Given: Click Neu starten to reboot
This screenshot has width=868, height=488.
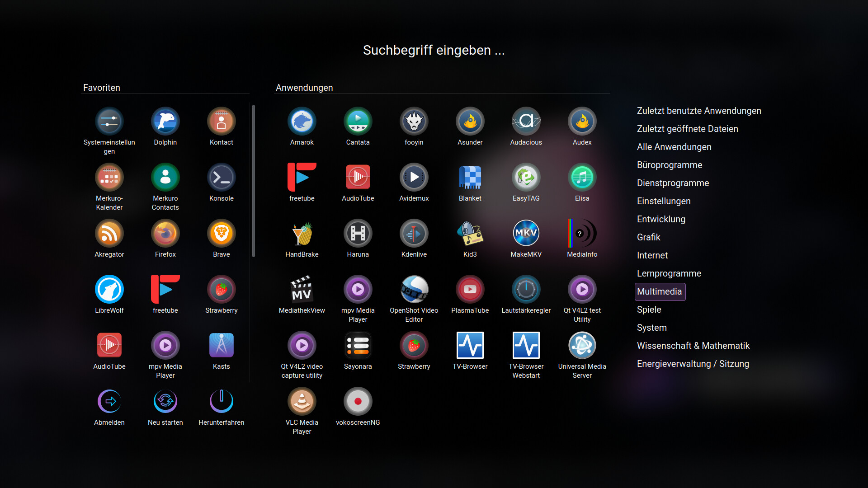Looking at the screenshot, I should point(165,407).
